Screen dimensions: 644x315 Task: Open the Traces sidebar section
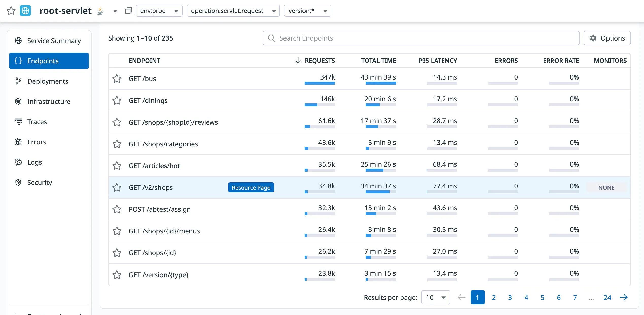point(37,122)
